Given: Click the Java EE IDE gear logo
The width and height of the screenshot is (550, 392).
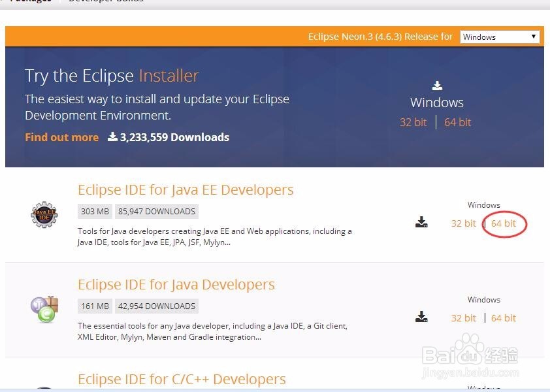Looking at the screenshot, I should pos(44,214).
